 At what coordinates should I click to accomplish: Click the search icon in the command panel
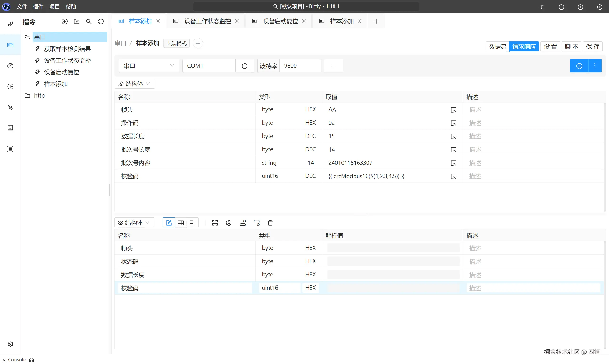click(x=89, y=22)
